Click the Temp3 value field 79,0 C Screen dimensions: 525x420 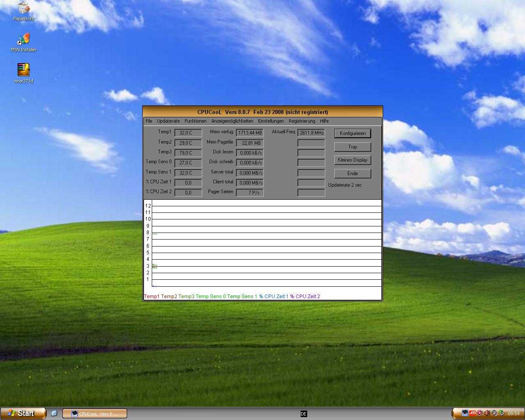coord(188,153)
